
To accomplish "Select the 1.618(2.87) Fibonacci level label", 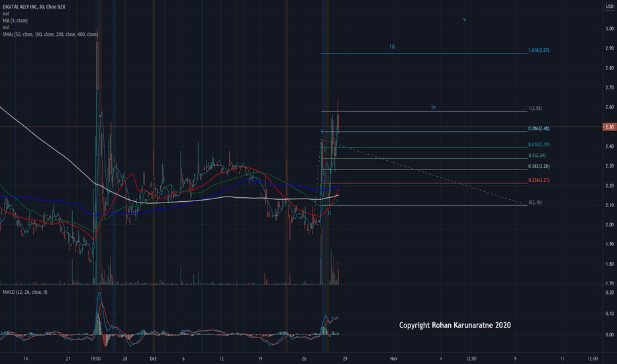I will tap(539, 50).
